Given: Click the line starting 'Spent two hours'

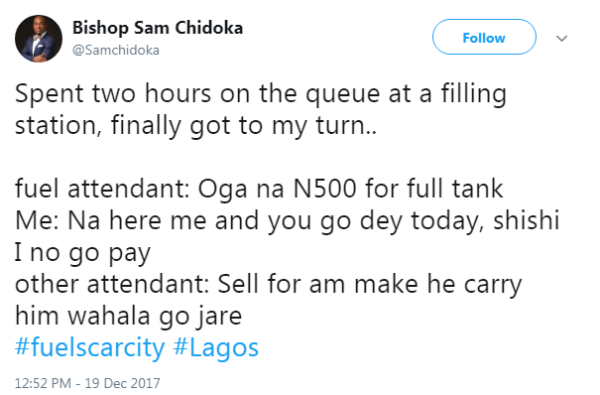Looking at the screenshot, I should point(261,94).
